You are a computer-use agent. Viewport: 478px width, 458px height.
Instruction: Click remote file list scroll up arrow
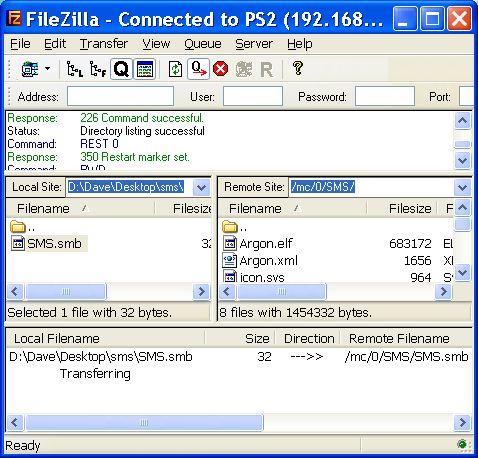pos(462,208)
